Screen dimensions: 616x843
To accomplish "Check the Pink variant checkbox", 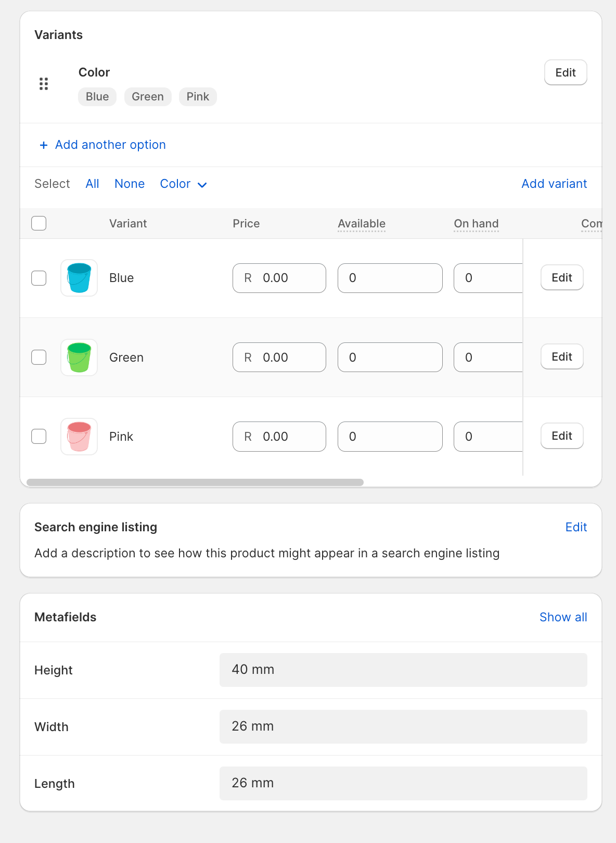I will coord(39,437).
